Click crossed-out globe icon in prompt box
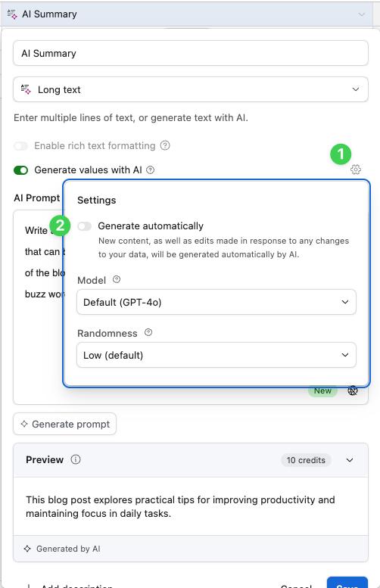Screen dimensions: 380x588 point(353,390)
